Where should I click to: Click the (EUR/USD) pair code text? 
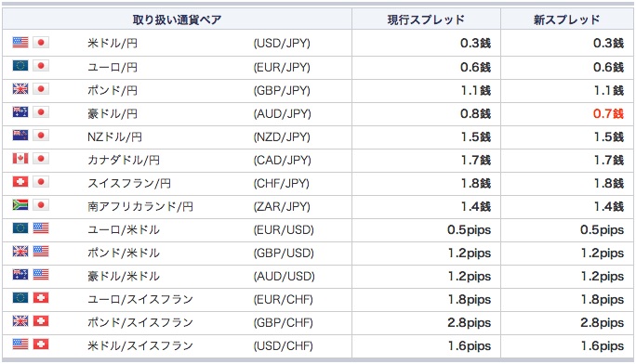click(x=284, y=230)
